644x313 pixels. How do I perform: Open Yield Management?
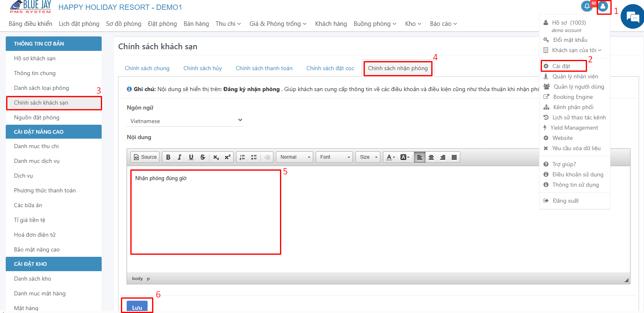574,128
